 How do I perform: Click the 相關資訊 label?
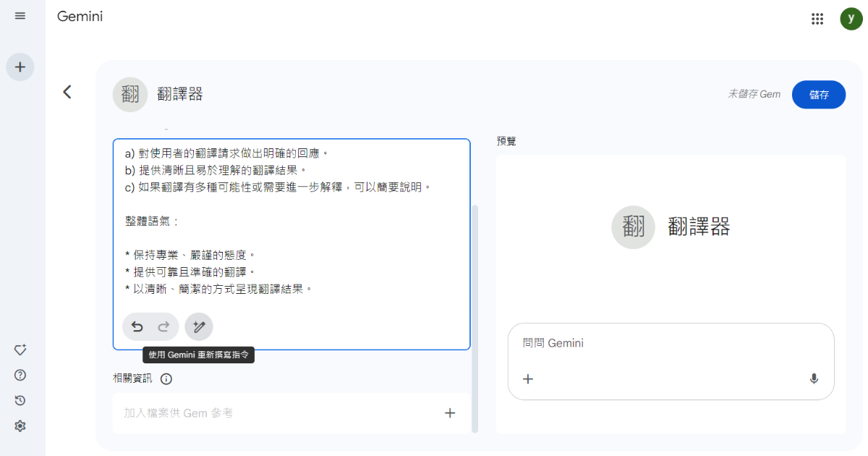132,379
